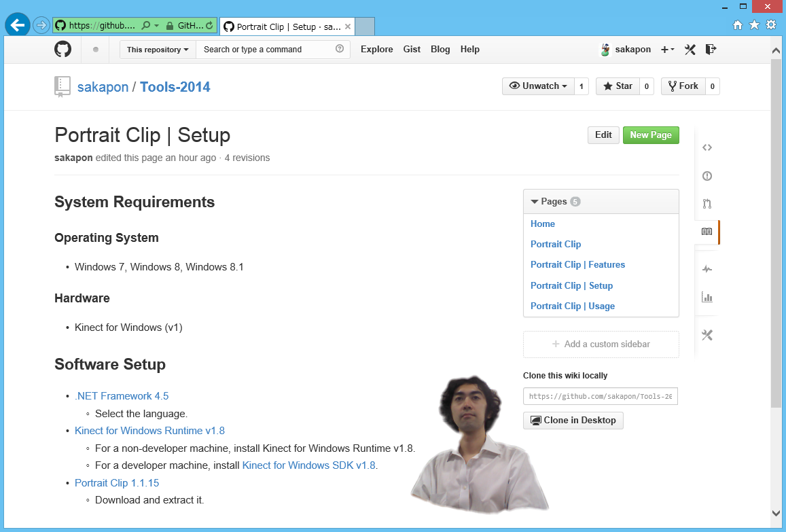Open the GitHub octocat home logo
Screen dimensions: 786x532
62,49
